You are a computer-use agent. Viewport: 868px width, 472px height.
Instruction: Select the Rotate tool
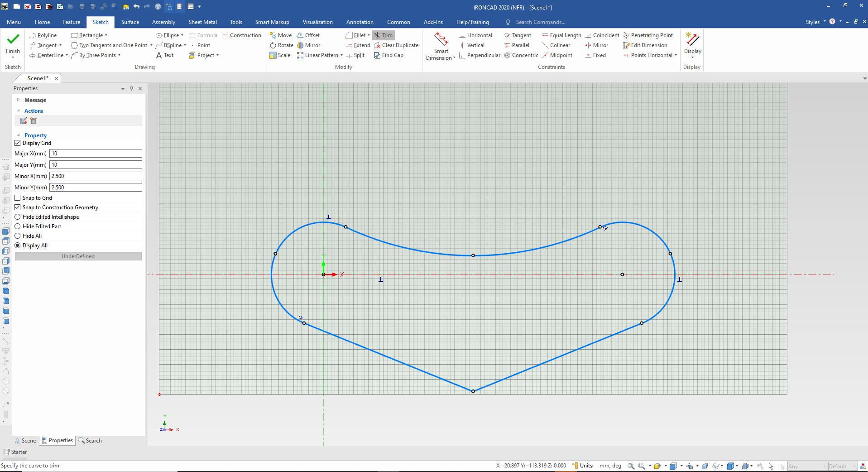(x=281, y=45)
